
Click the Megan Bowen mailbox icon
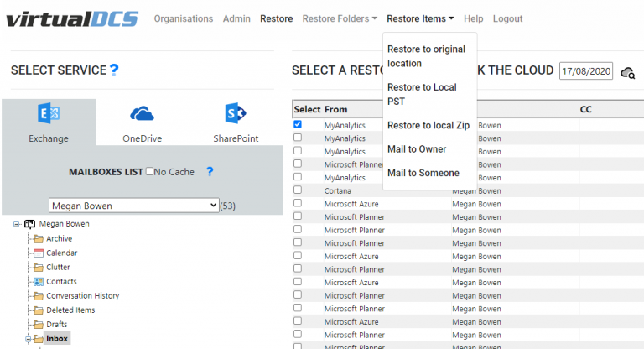coord(29,224)
